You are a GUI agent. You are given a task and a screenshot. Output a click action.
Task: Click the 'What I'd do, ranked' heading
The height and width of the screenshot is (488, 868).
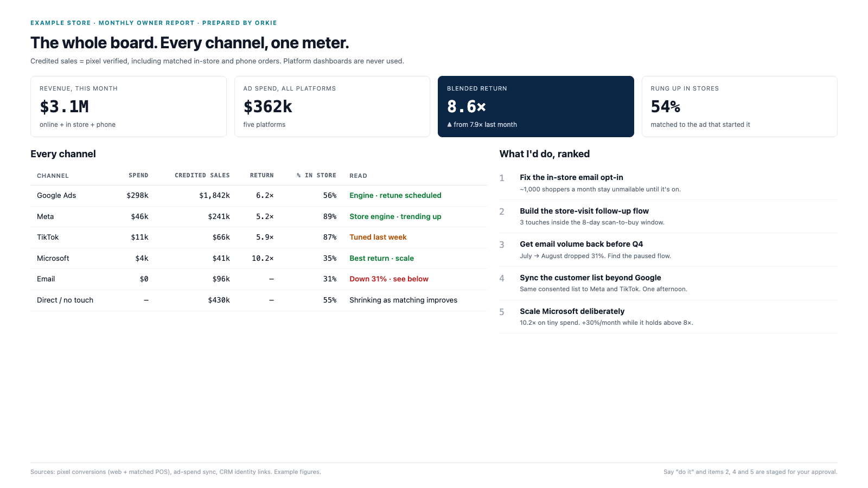click(545, 154)
